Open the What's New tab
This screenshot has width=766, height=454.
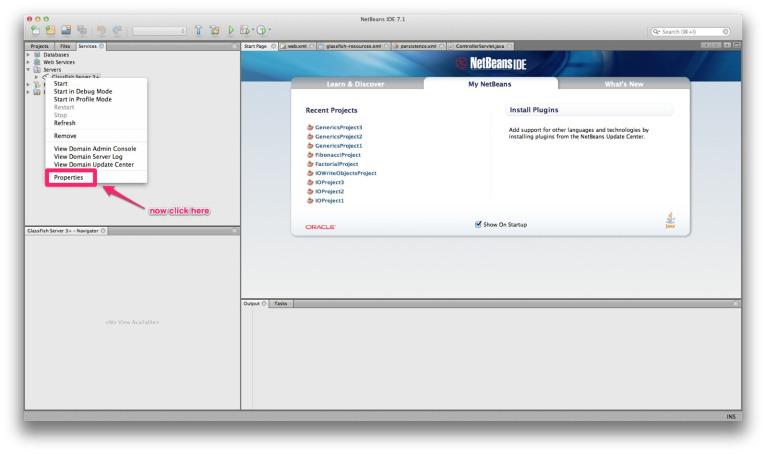click(x=624, y=84)
